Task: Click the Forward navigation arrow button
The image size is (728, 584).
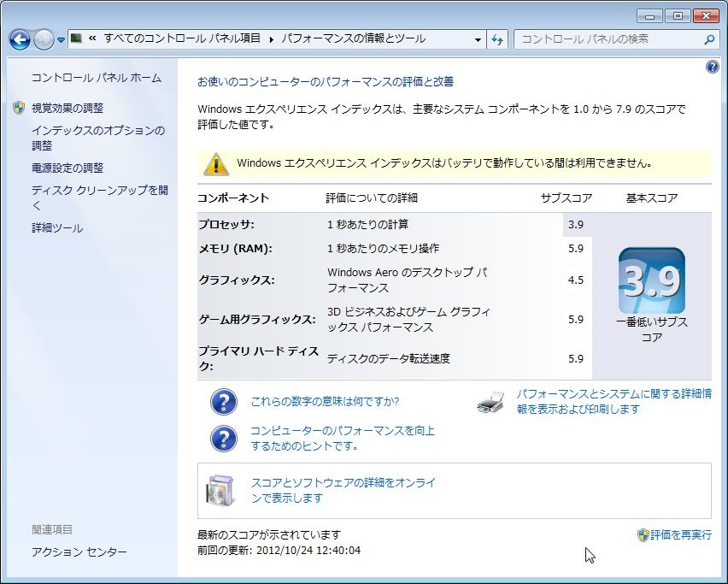Action: coord(44,40)
